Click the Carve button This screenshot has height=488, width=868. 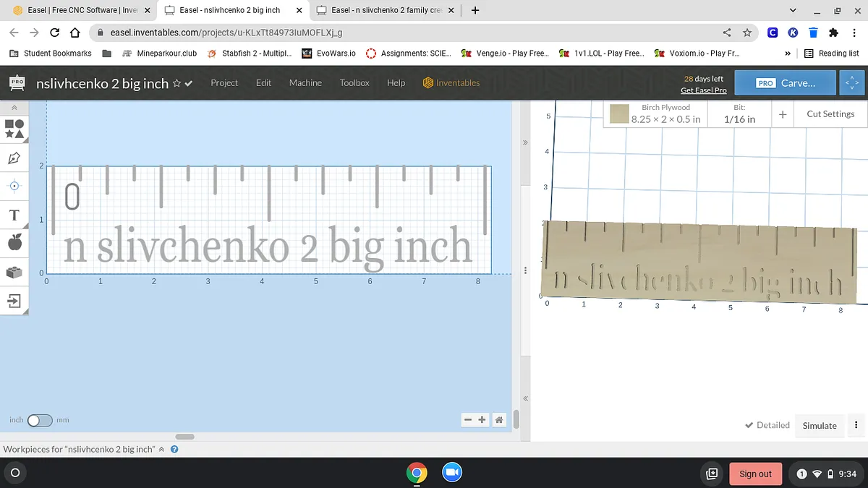[x=785, y=83]
